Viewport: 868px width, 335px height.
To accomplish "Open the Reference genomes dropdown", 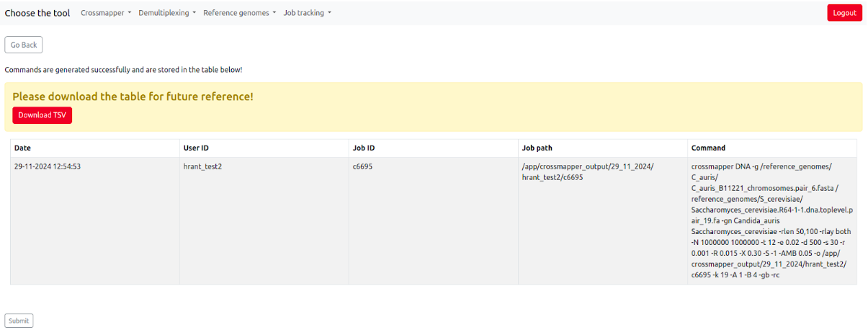I will click(239, 13).
